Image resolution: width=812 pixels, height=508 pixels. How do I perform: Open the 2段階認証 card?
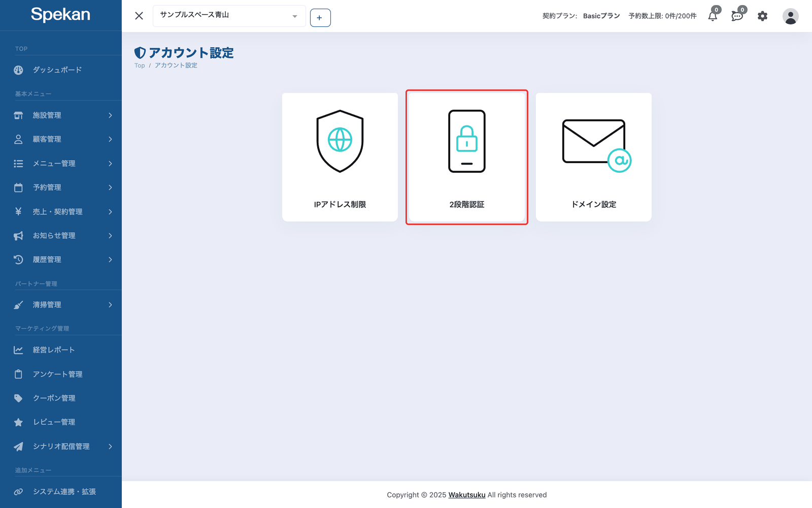pos(467,157)
